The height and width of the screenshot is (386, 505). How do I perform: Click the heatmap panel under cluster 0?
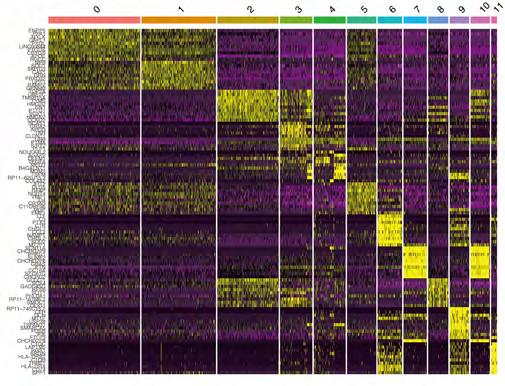(x=94, y=201)
